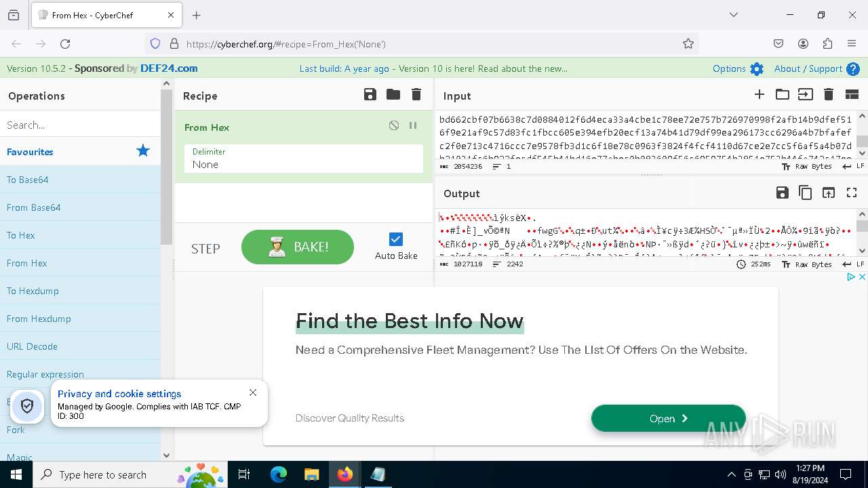This screenshot has width=868, height=488.
Task: List all tabs dropdown arrow
Action: [733, 15]
